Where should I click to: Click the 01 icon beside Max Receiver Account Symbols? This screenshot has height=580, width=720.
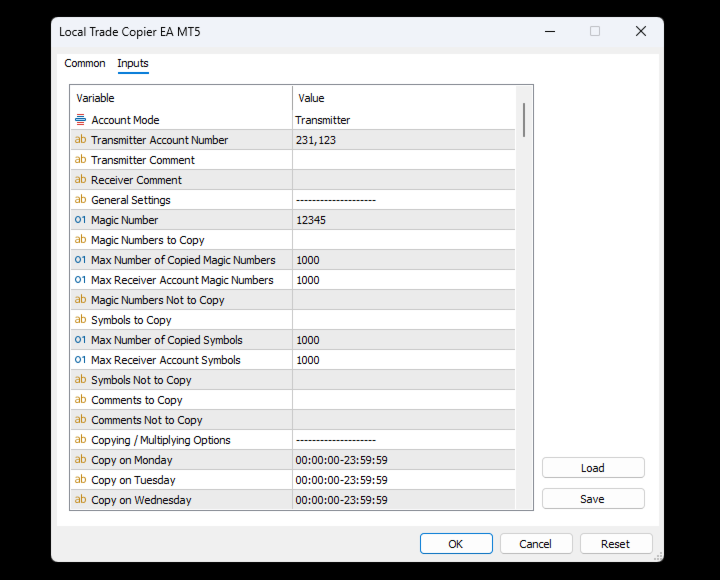pos(80,360)
